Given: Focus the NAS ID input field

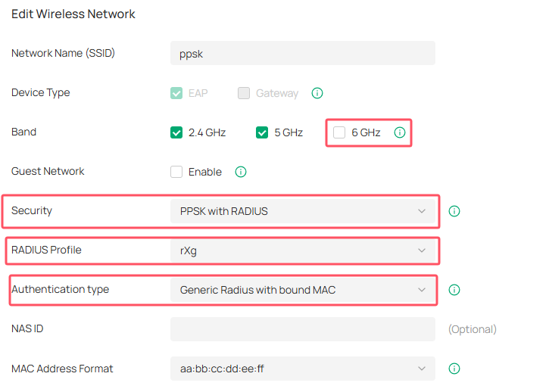Looking at the screenshot, I should (303, 329).
